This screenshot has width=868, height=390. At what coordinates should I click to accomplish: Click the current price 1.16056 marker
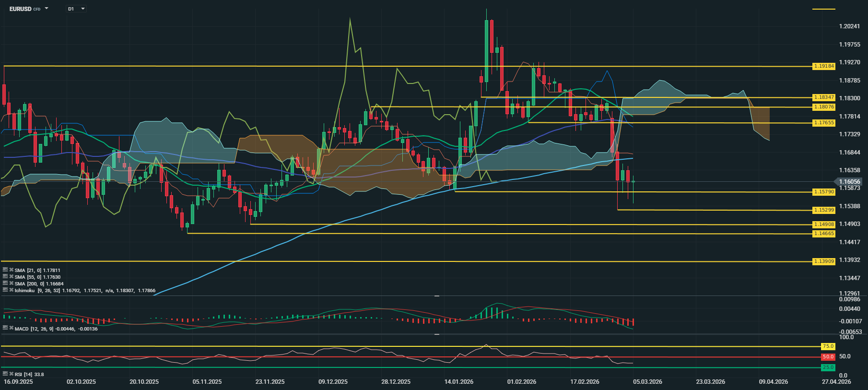[x=850, y=182]
